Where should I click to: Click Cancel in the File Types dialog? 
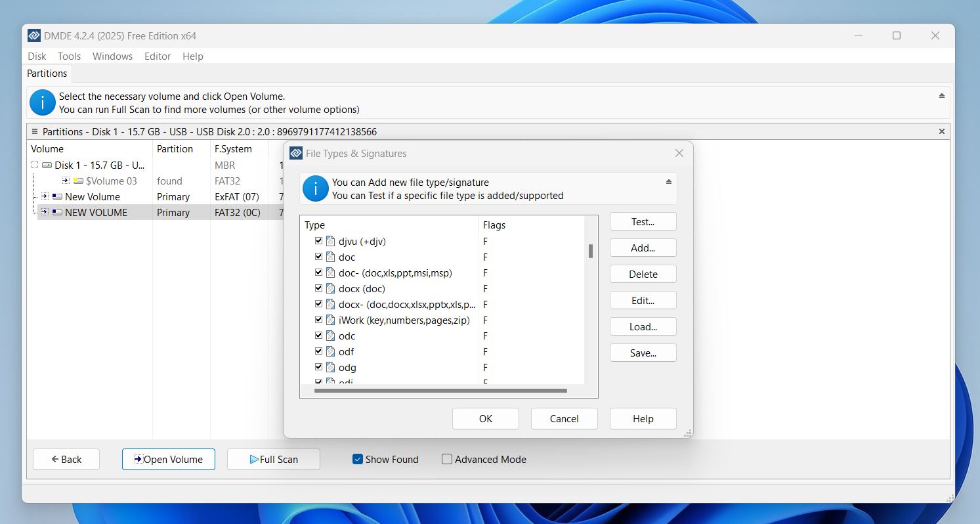coord(564,418)
